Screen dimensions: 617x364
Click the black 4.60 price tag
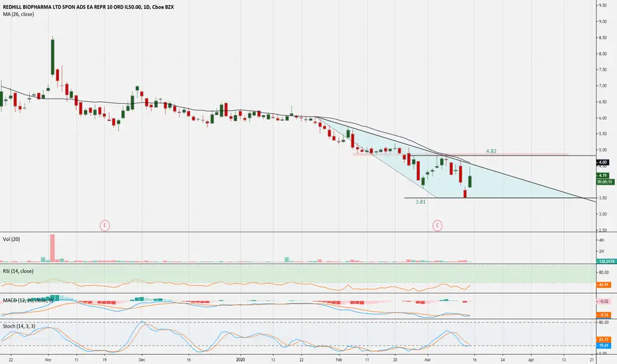pos(603,162)
